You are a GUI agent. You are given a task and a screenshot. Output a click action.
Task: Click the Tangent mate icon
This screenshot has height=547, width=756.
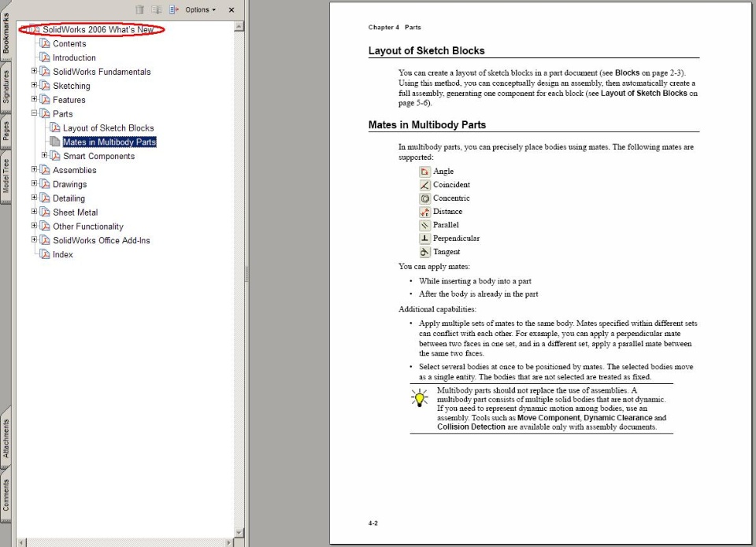(x=424, y=252)
